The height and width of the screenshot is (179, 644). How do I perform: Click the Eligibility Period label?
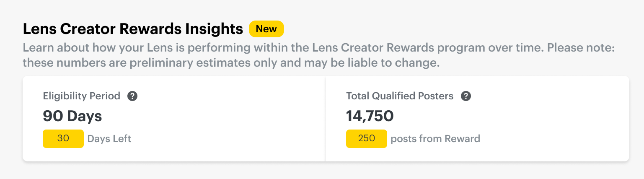[82, 96]
